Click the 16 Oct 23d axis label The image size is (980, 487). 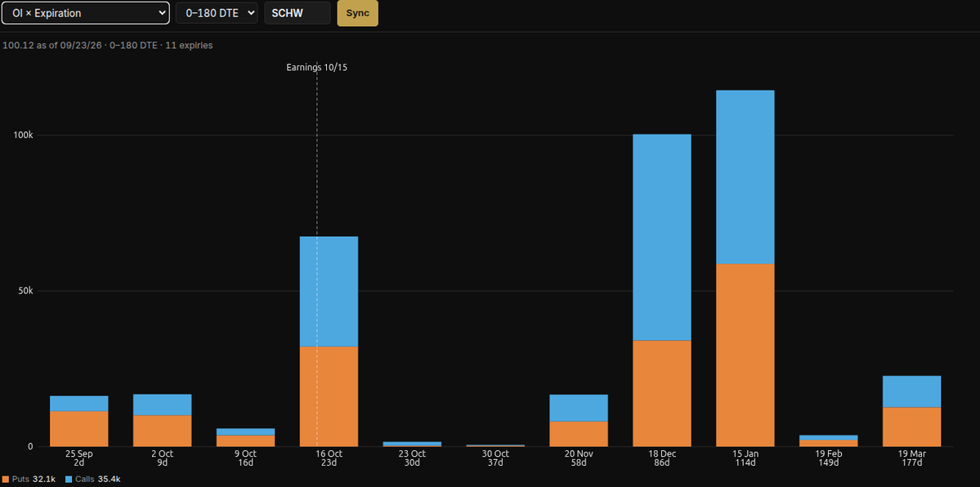[329, 458]
